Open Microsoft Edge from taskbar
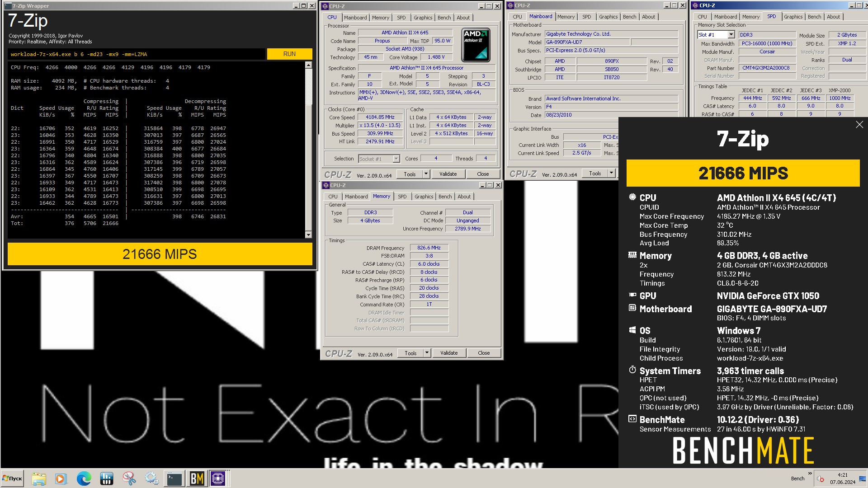 click(84, 479)
